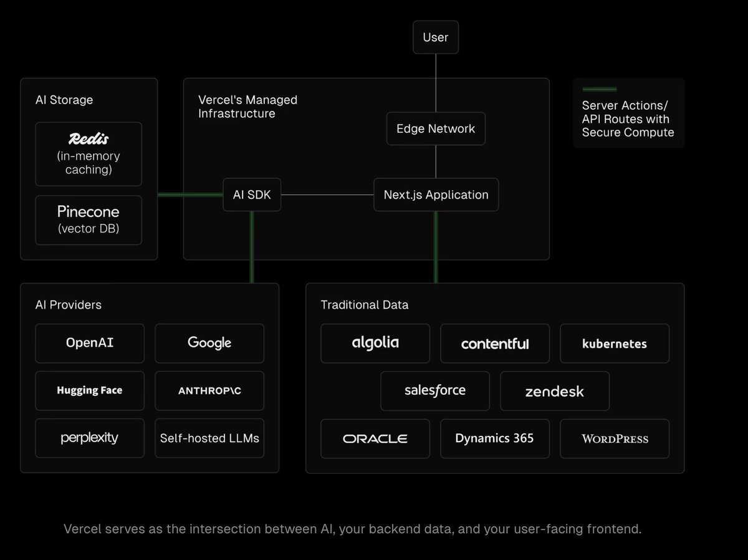This screenshot has width=748, height=560.
Task: Select the contentful logo card
Action: (x=495, y=343)
